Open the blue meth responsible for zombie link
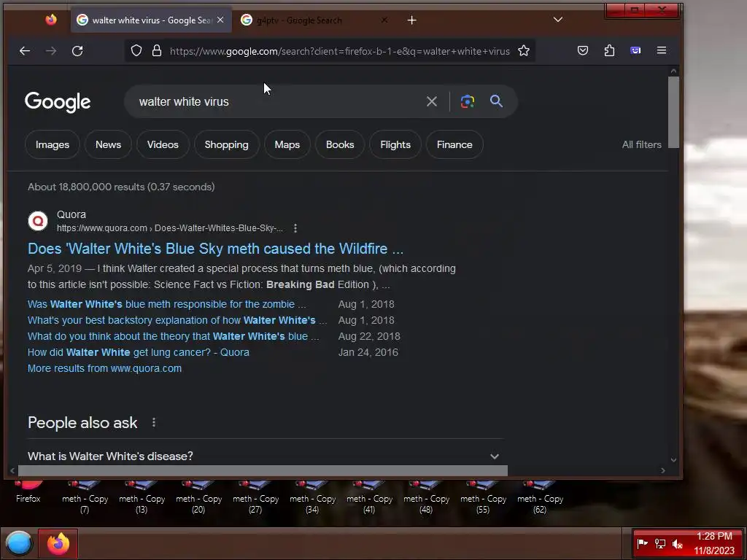 coord(167,304)
